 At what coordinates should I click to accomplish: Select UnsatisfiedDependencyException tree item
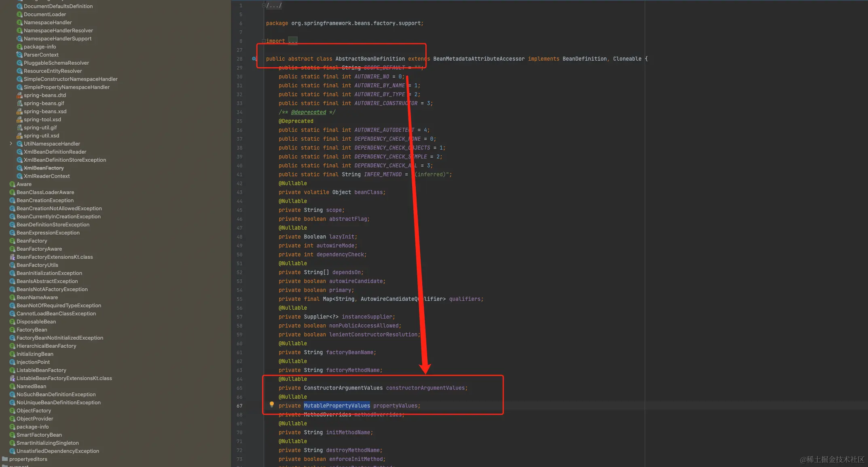pyautogui.click(x=57, y=451)
